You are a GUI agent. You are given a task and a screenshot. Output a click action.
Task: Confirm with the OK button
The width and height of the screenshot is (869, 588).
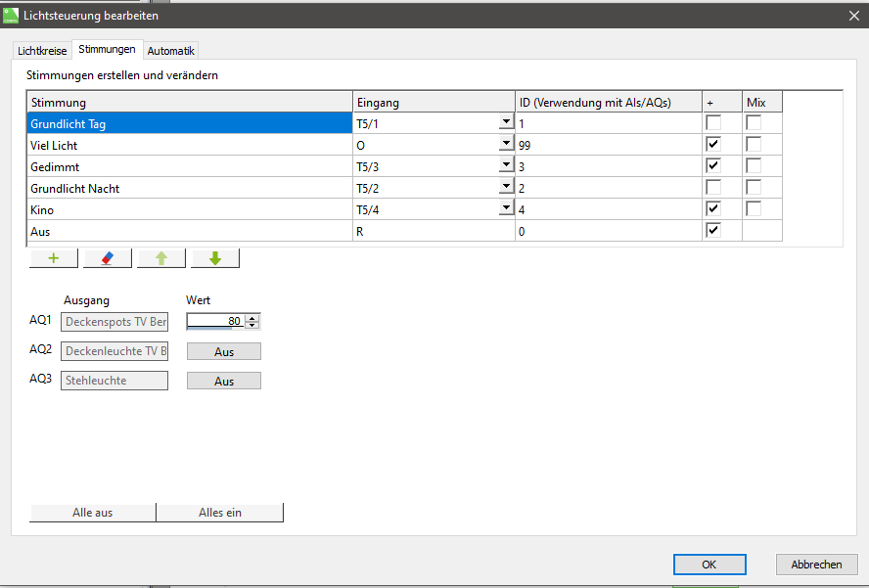click(709, 565)
